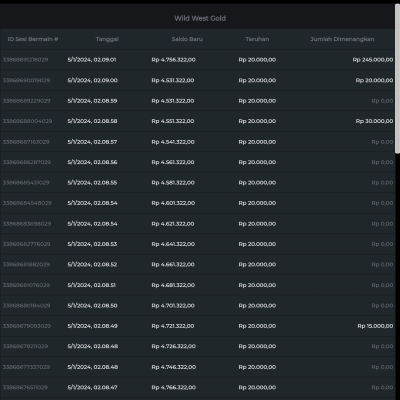
Task: Select balance Rp 4.766.322,00
Action: [173, 387]
